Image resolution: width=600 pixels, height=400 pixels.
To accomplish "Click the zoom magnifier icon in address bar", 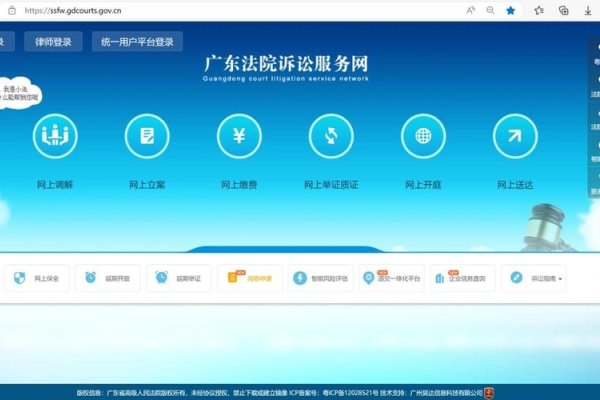I will 490,11.
